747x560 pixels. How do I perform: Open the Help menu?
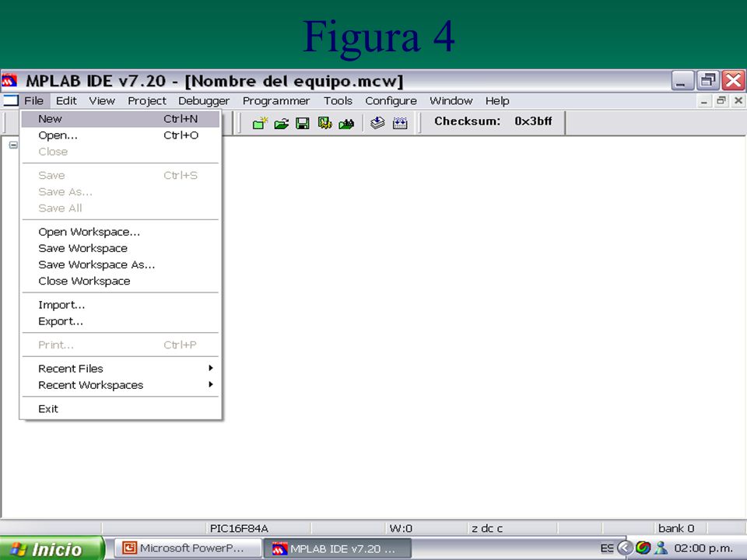click(497, 101)
